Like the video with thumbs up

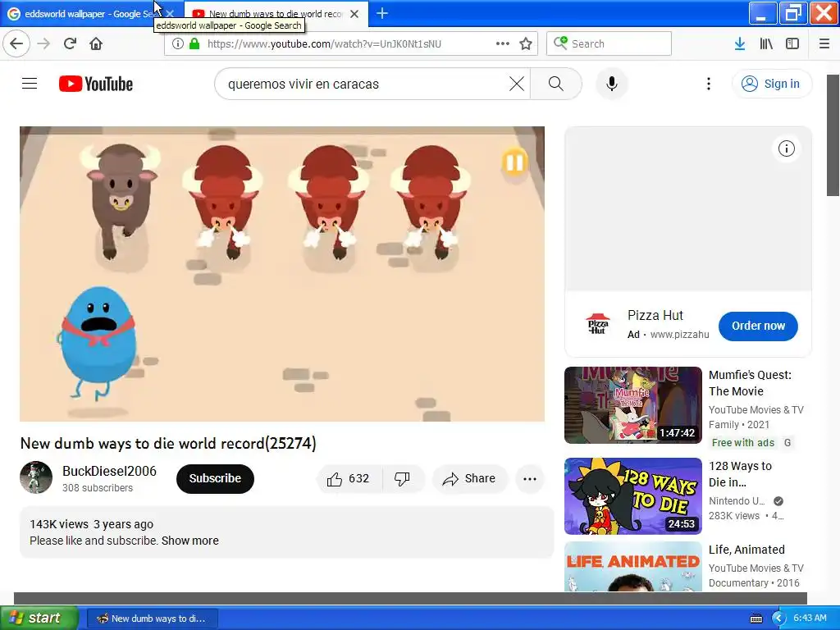[349, 478]
